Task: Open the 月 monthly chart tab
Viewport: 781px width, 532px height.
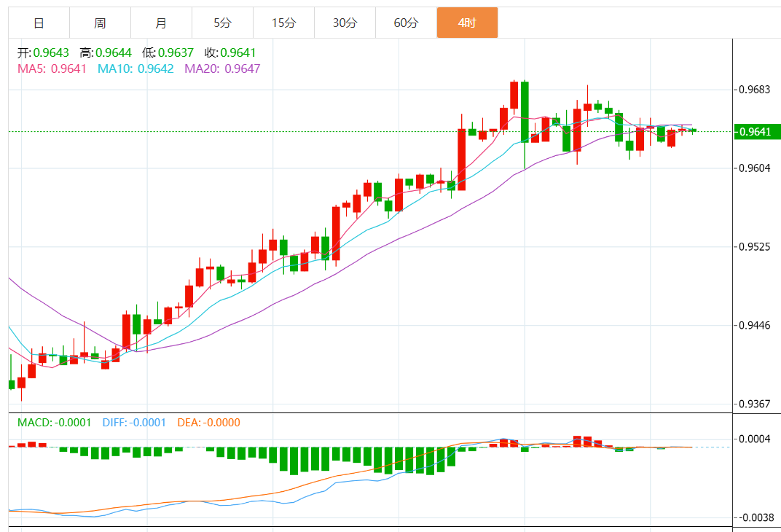Action: point(161,23)
